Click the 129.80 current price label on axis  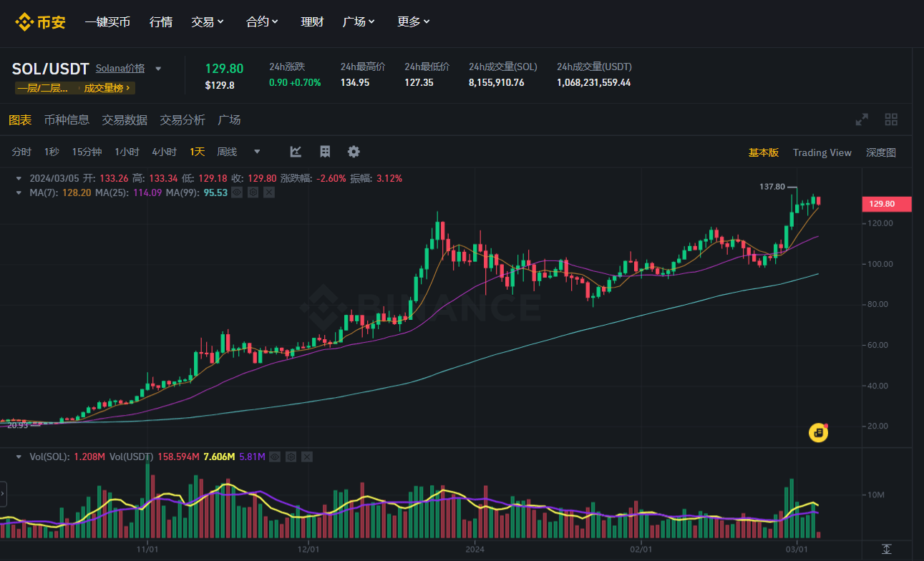tap(887, 204)
